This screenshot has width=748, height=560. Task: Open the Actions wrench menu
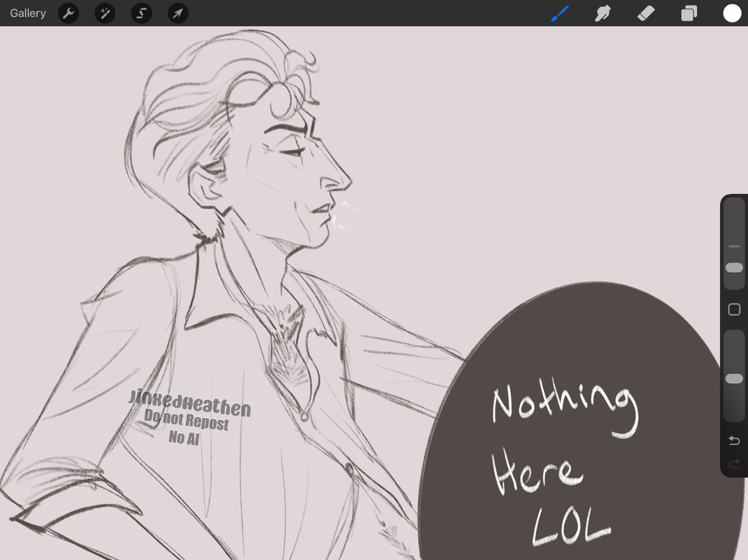click(x=69, y=13)
